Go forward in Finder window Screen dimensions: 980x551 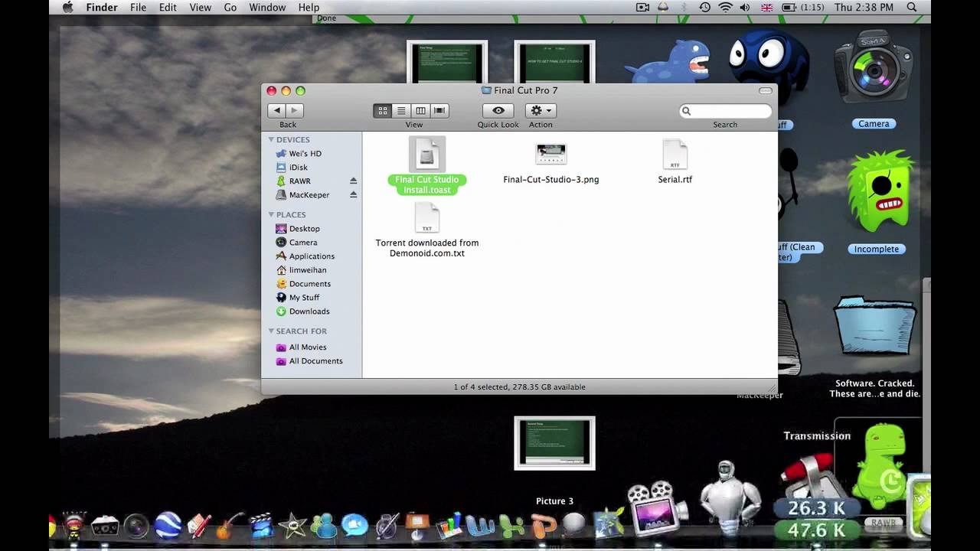pos(296,111)
